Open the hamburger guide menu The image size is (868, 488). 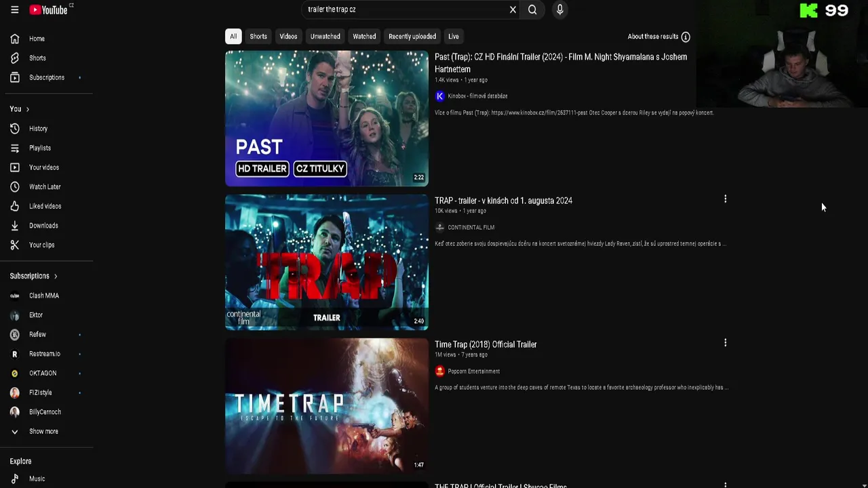[14, 9]
